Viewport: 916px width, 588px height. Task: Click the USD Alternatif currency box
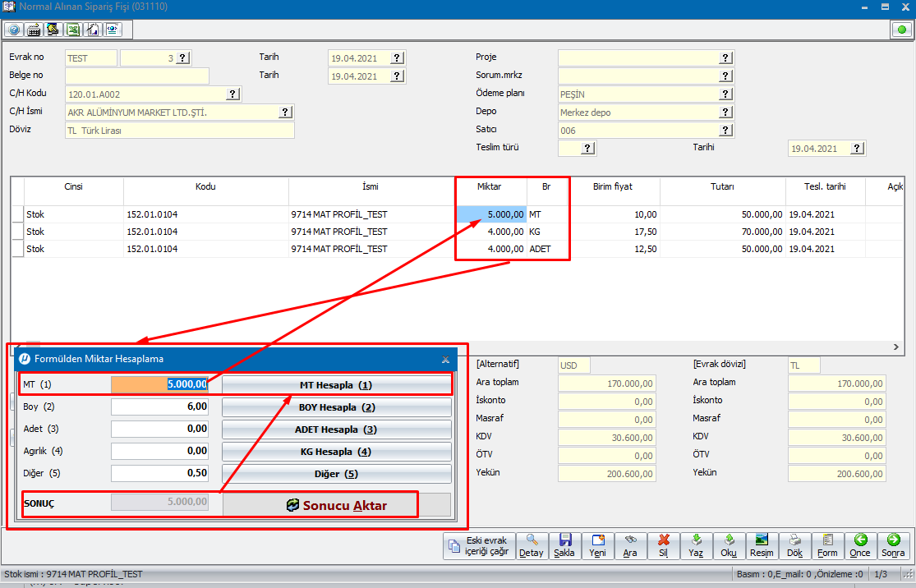(x=574, y=365)
